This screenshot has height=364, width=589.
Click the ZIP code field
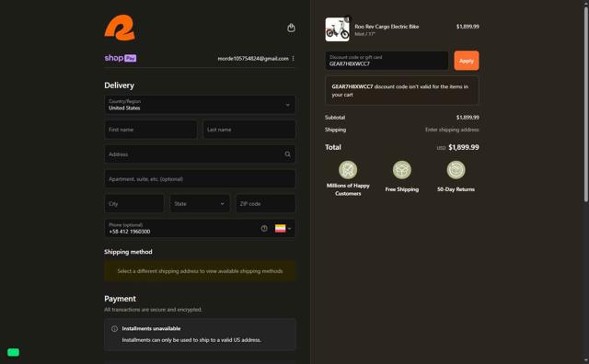266,204
